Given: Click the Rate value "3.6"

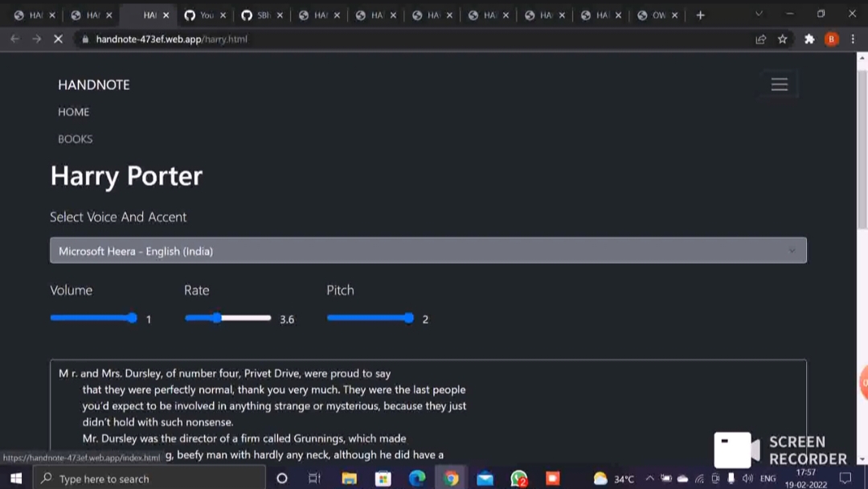Looking at the screenshot, I should click(x=287, y=319).
